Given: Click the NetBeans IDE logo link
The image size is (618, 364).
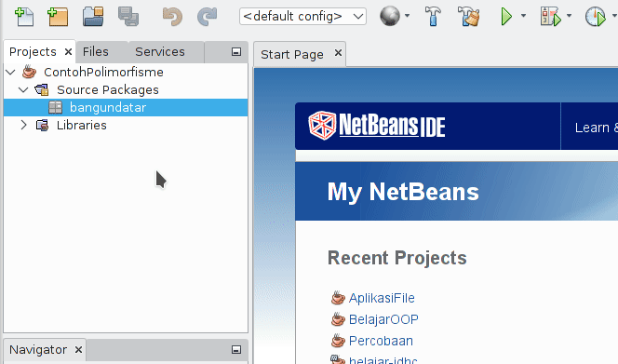Looking at the screenshot, I should point(377,126).
